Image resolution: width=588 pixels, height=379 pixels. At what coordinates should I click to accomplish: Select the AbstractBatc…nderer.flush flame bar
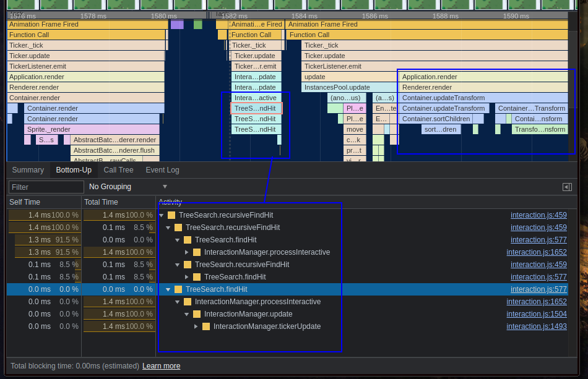pos(115,150)
